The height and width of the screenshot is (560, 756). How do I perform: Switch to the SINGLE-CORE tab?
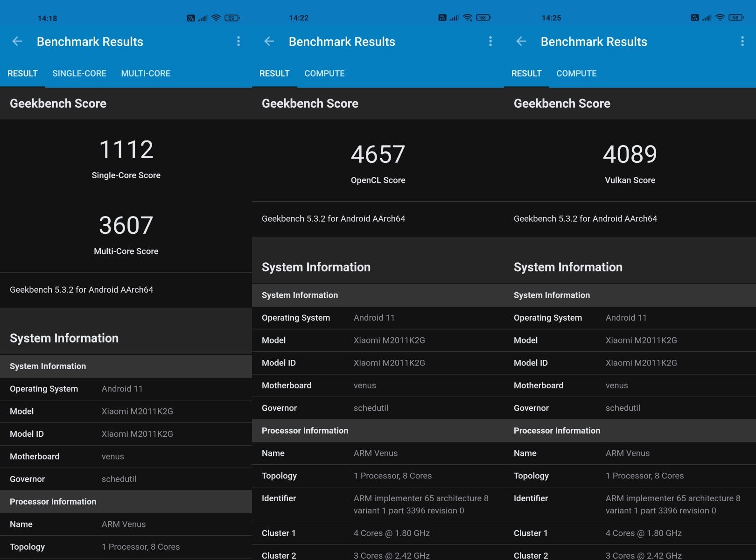click(x=79, y=73)
